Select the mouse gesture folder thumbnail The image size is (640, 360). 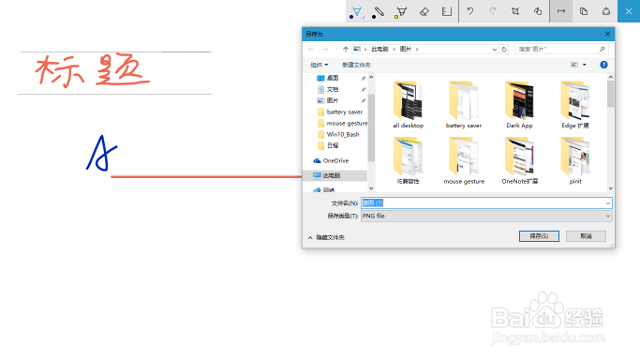click(464, 161)
